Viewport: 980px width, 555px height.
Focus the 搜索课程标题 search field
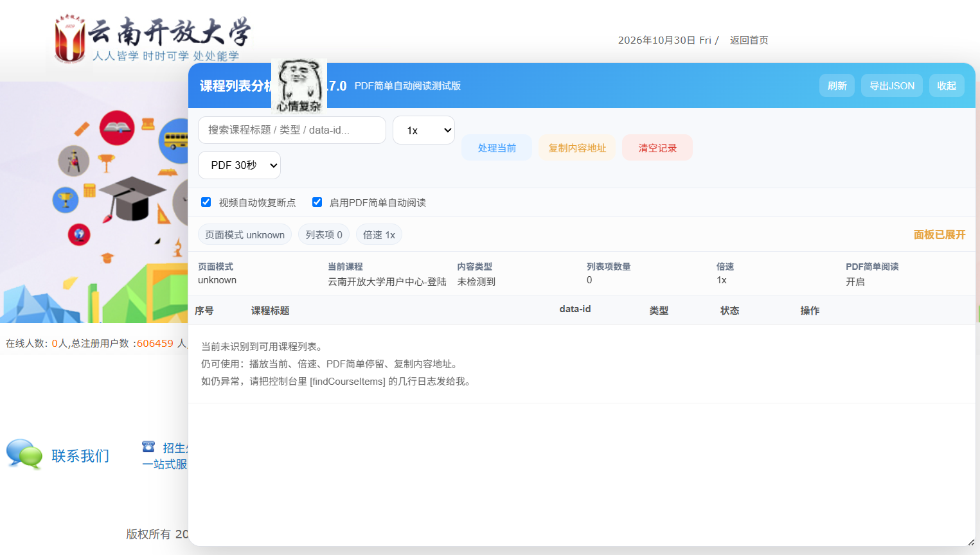click(x=292, y=130)
